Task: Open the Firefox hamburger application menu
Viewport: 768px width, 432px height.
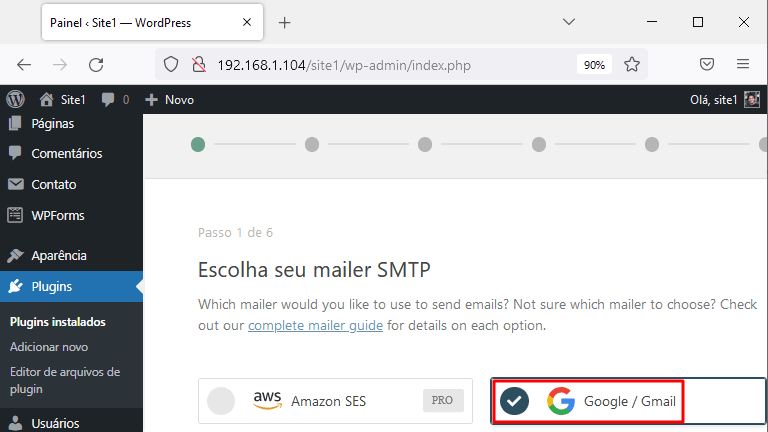Action: coord(743,64)
